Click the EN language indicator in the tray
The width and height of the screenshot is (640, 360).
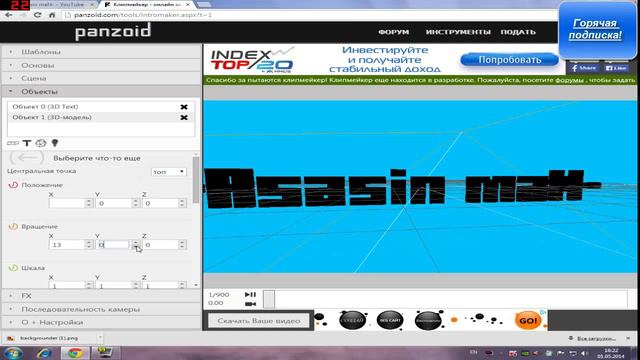tap(473, 352)
